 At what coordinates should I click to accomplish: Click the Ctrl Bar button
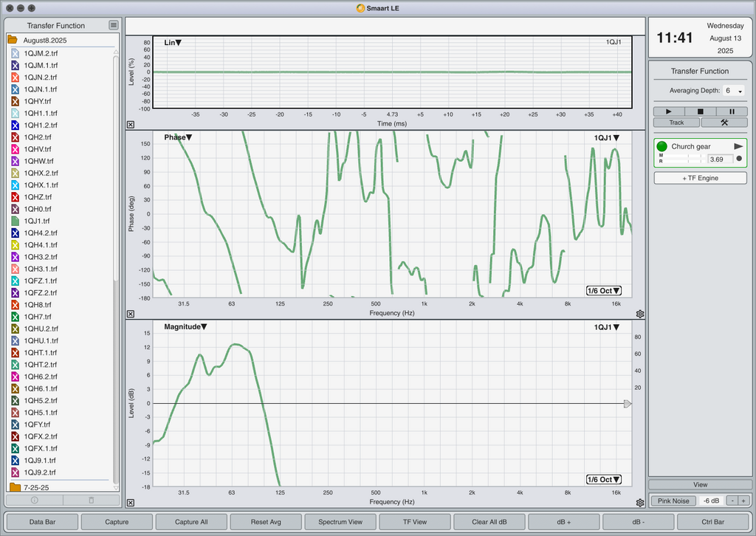pos(712,521)
